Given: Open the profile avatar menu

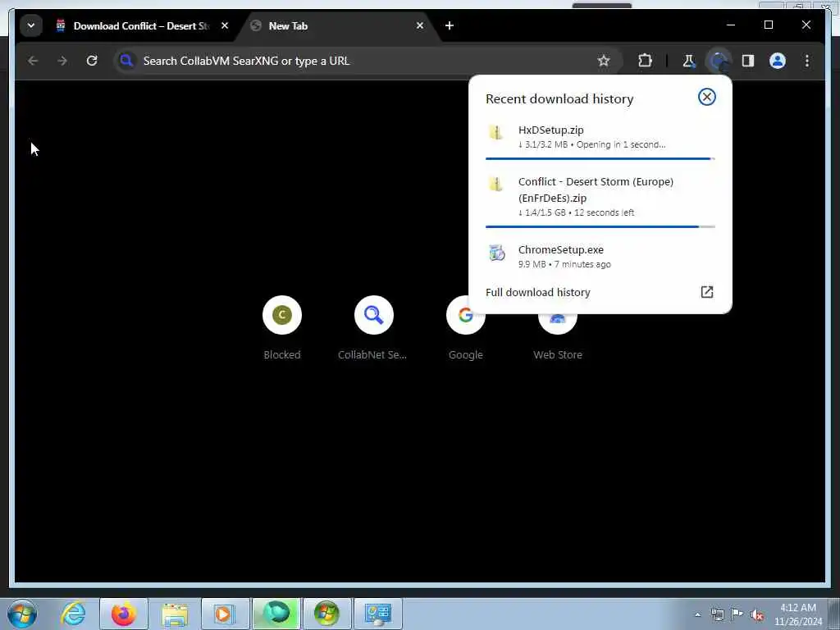Looking at the screenshot, I should (x=778, y=61).
